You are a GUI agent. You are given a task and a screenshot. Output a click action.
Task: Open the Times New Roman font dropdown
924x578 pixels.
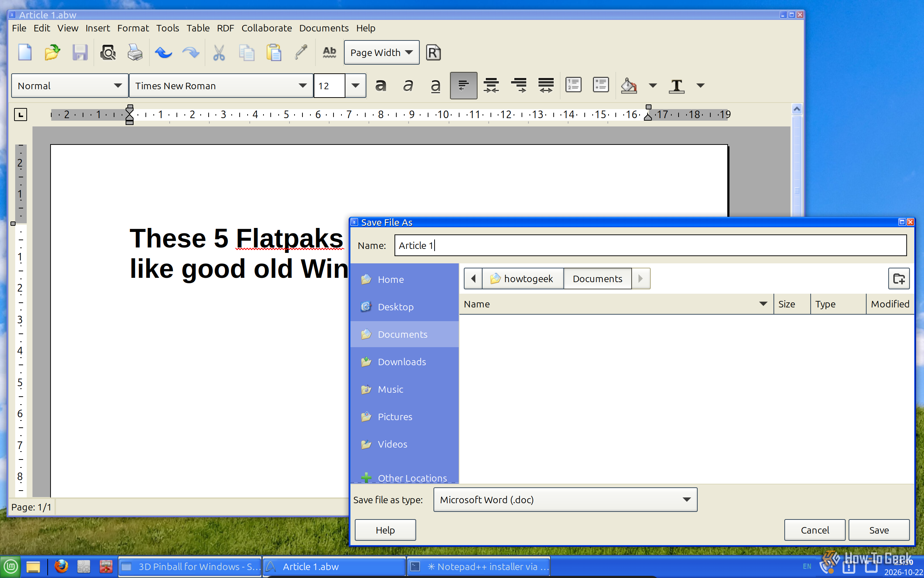click(x=221, y=86)
